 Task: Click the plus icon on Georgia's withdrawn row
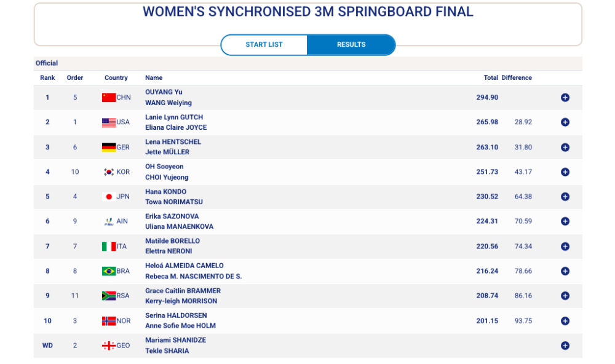(x=565, y=346)
